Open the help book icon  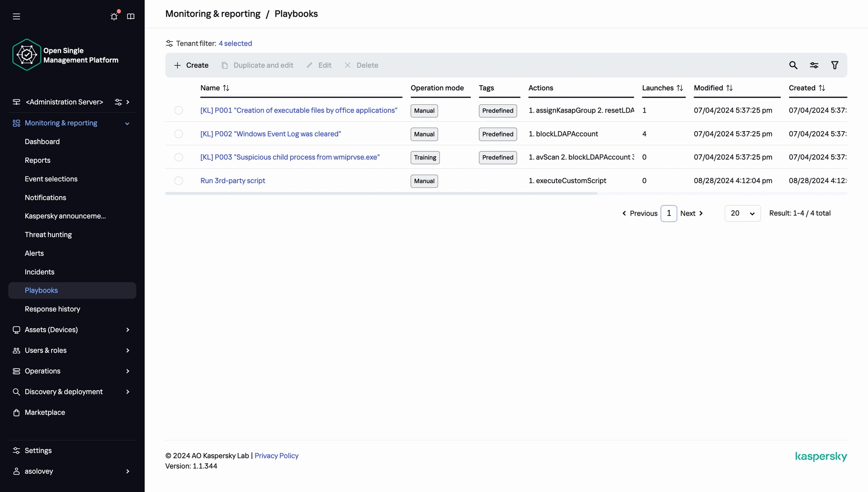[x=131, y=16]
